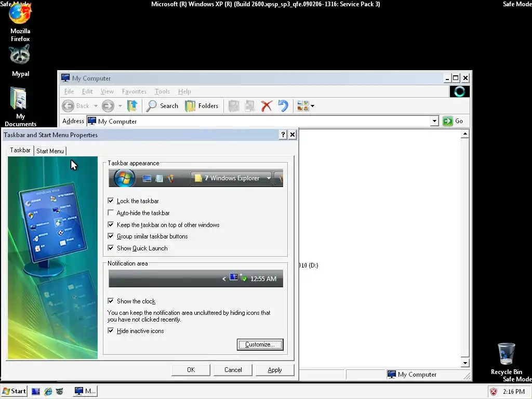Enable Auto-hide the taskbar
Viewport: 532px width, 399px height.
111,212
